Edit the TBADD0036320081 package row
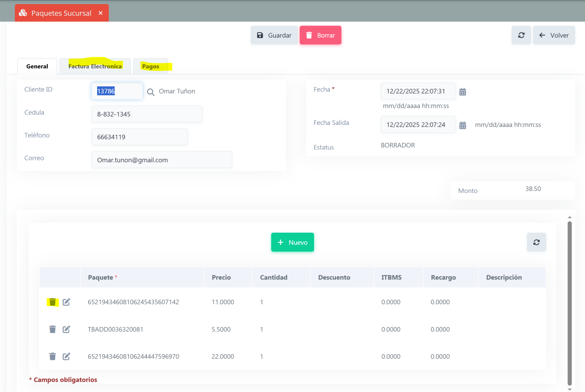Image resolution: width=585 pixels, height=392 pixels. tap(66, 329)
